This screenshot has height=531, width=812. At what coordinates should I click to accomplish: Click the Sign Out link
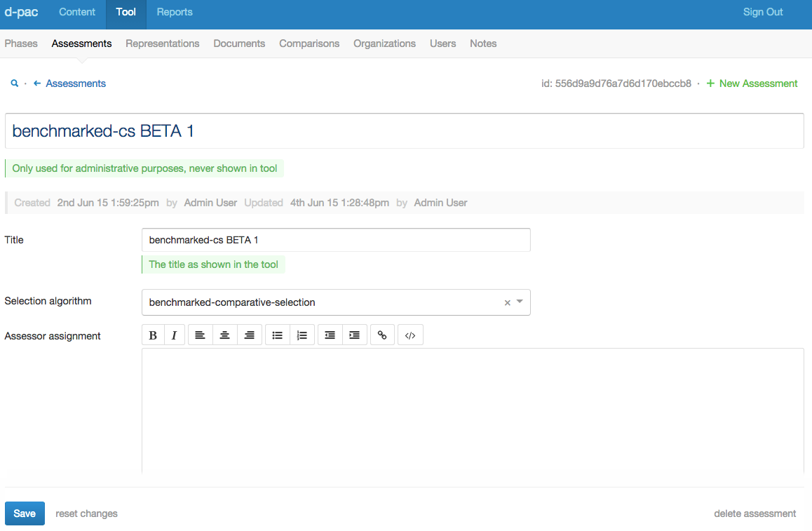click(763, 12)
